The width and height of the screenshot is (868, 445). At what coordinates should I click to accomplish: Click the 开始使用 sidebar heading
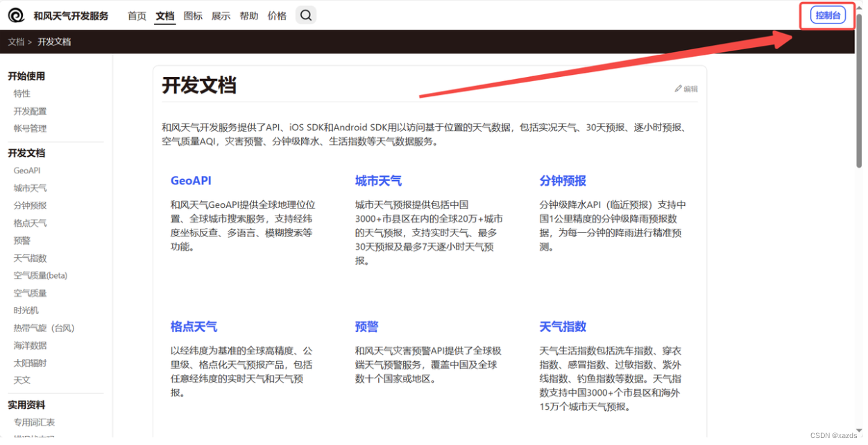(x=26, y=76)
